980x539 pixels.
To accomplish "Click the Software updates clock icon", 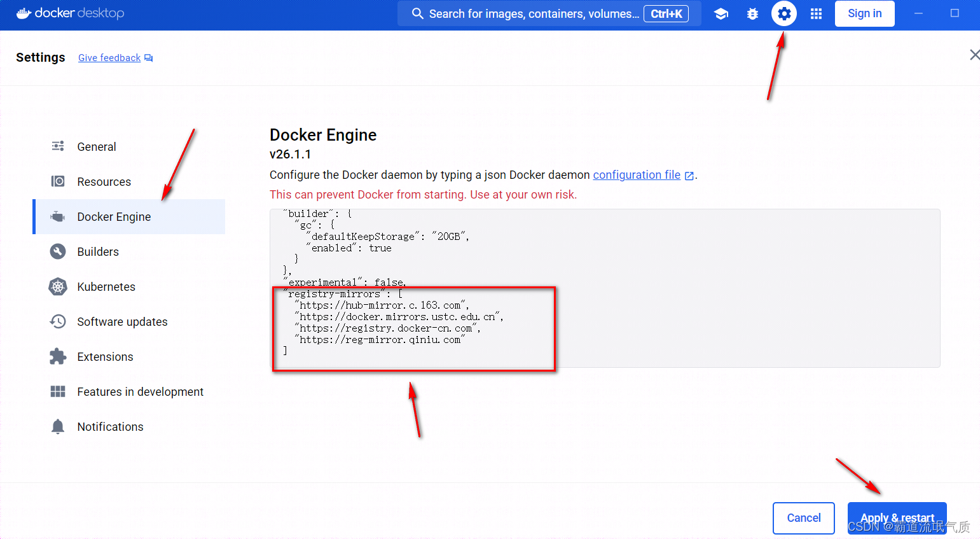I will click(x=58, y=321).
